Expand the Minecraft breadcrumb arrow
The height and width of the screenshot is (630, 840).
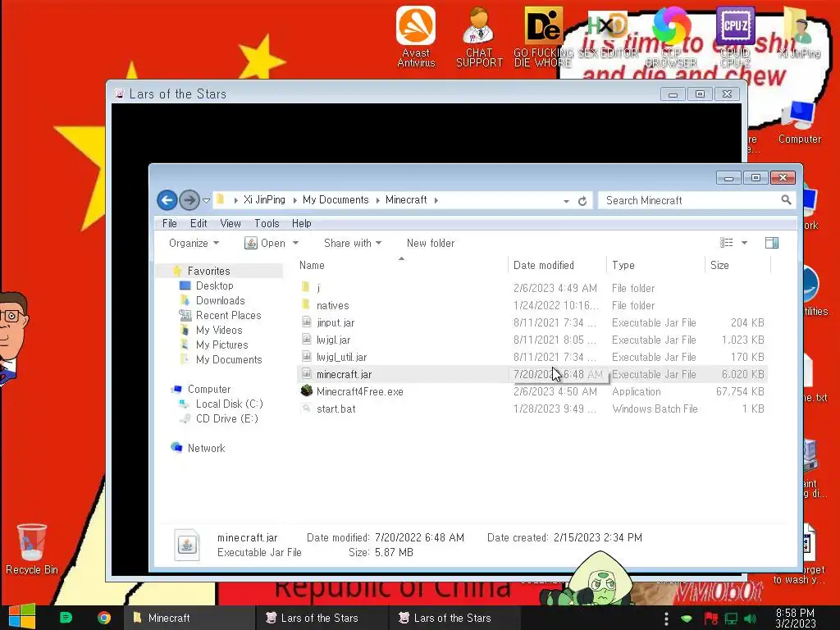point(436,200)
